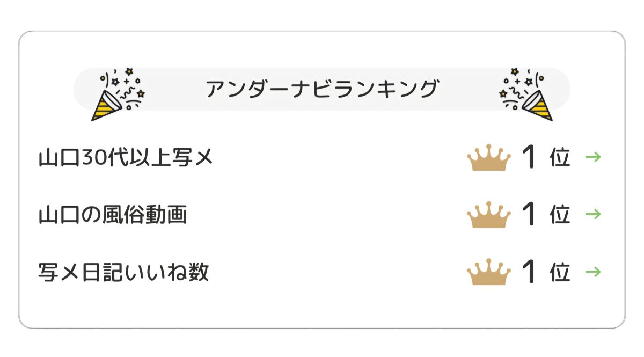The image size is (644, 357).
Task: Select the 写メ日記いいね数 ranking label
Action: click(x=123, y=273)
